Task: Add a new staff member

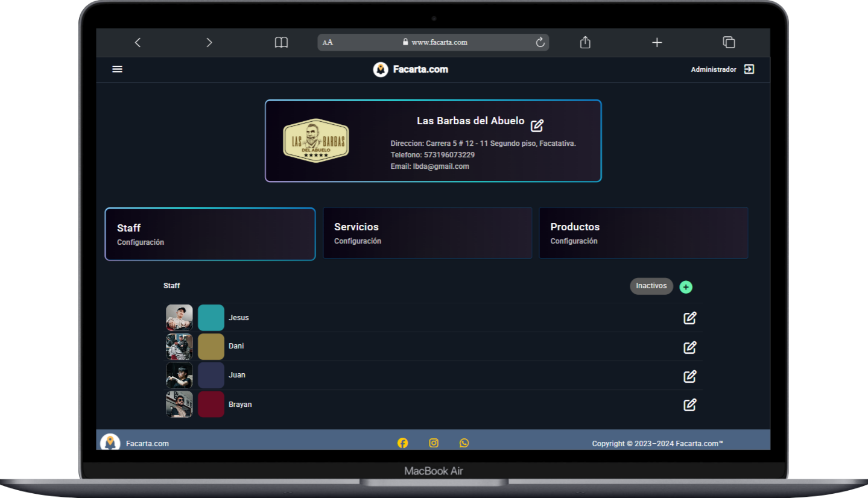Action: tap(686, 287)
